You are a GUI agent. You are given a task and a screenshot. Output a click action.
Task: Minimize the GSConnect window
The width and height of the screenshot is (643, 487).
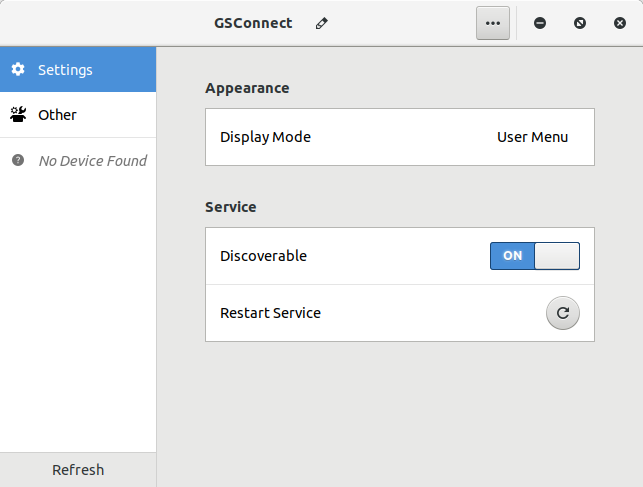pyautogui.click(x=540, y=23)
